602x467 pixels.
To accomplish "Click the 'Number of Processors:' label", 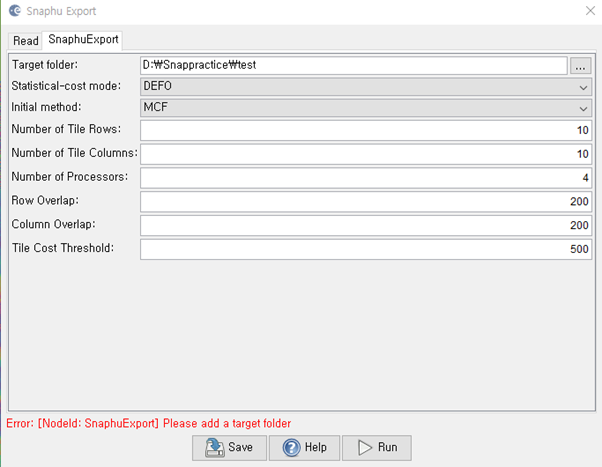I will (70, 177).
